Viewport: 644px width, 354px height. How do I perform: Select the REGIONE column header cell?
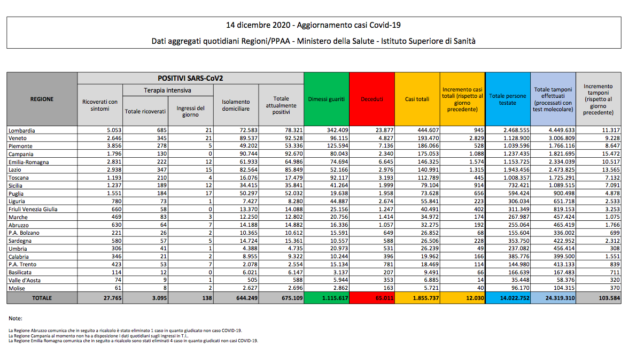coord(42,99)
